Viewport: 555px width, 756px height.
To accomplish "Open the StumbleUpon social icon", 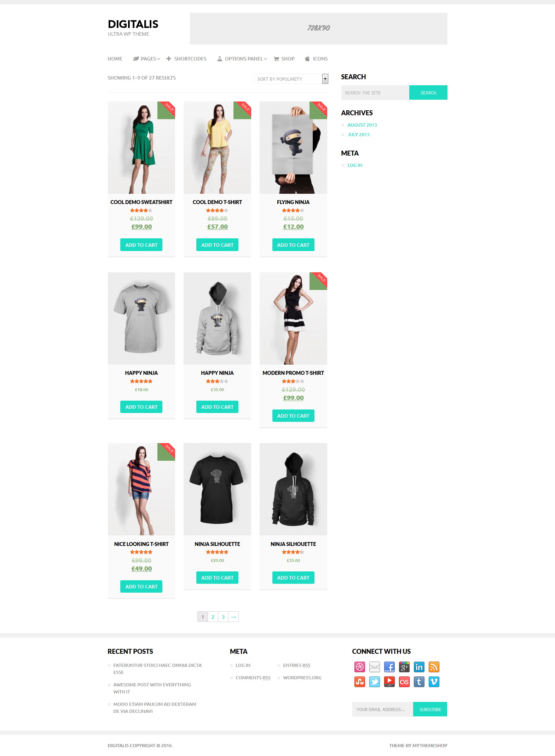I will [359, 682].
